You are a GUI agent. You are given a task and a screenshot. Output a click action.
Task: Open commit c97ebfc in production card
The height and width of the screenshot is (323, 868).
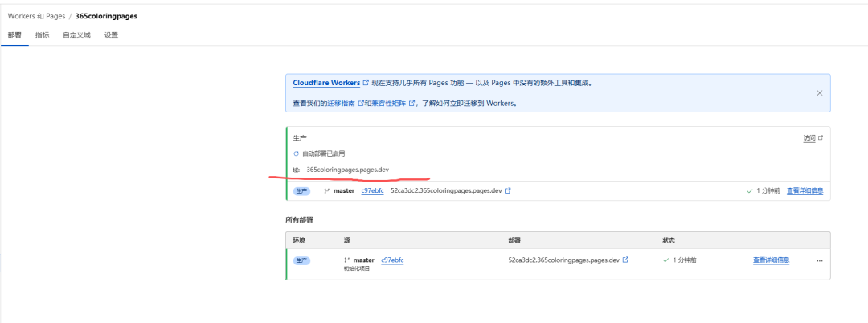(x=372, y=191)
